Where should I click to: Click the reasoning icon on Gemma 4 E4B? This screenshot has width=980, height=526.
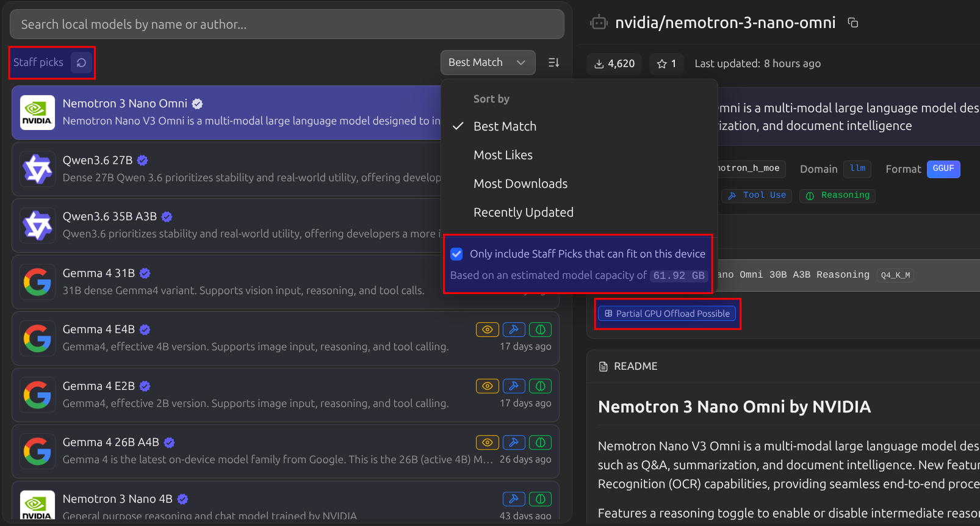[540, 330]
